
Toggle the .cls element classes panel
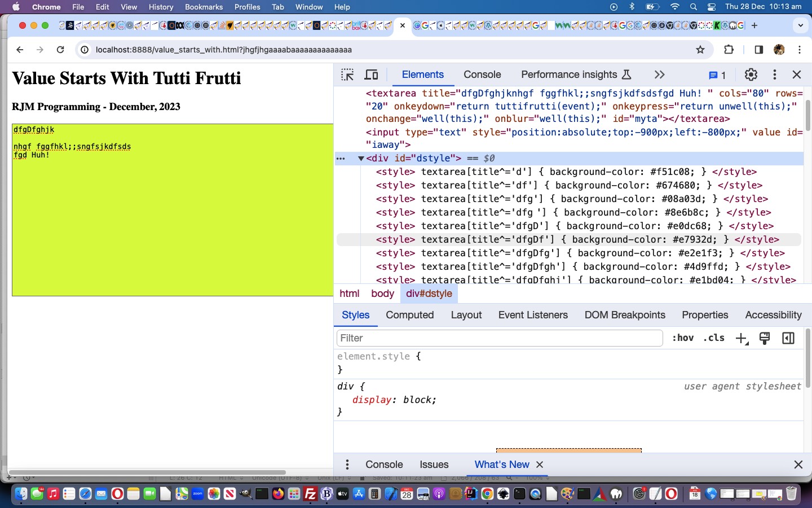(x=714, y=338)
